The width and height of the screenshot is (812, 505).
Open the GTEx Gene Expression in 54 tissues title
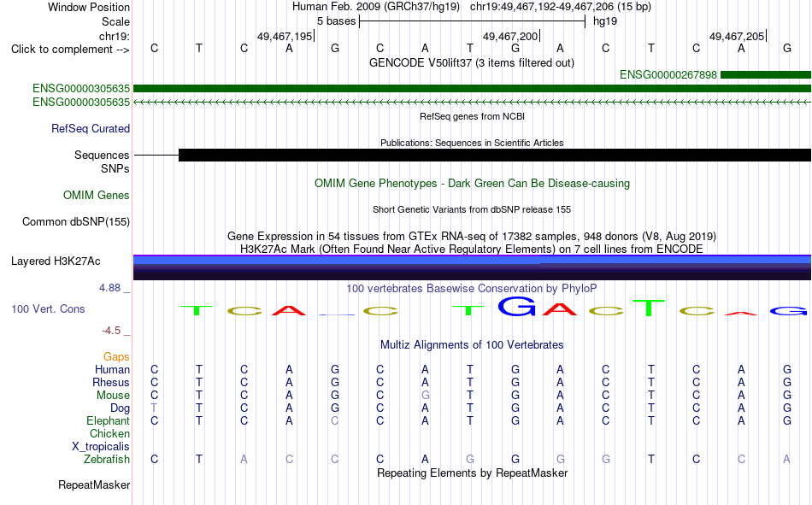click(x=472, y=236)
